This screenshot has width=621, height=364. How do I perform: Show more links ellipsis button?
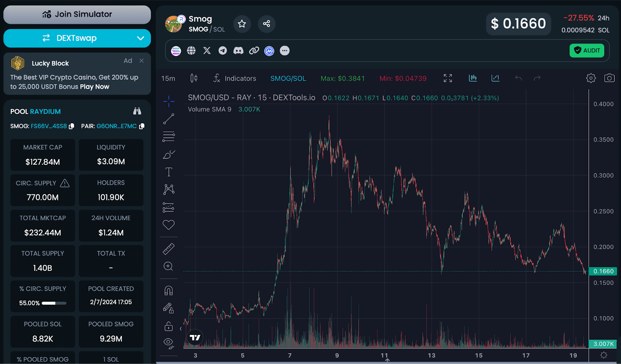285,51
